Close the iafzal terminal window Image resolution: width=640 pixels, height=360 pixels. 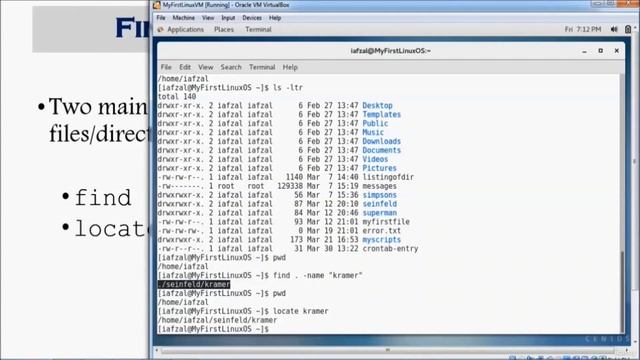617,51
